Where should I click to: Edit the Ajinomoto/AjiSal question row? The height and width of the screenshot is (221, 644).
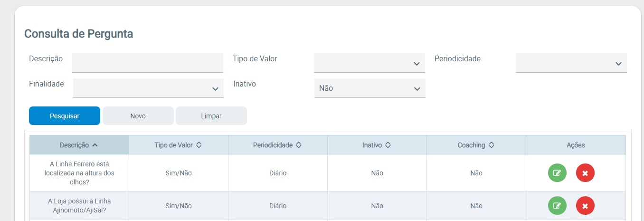(x=557, y=206)
